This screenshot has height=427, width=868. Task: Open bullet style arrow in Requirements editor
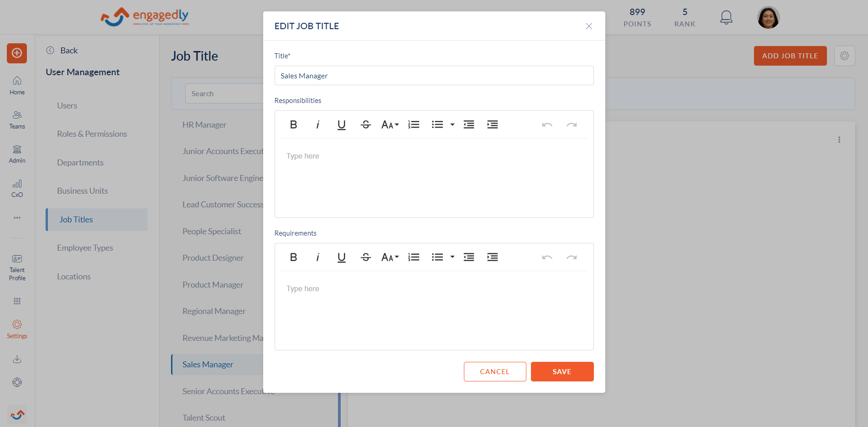pyautogui.click(x=452, y=257)
